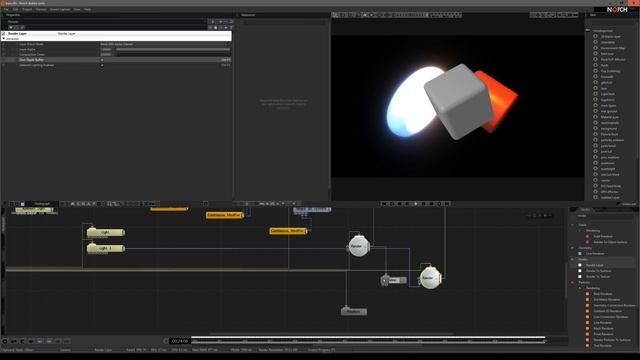Toggle the Own Depth Buffer checkbox
This screenshot has width=640, height=360.
[102, 60]
